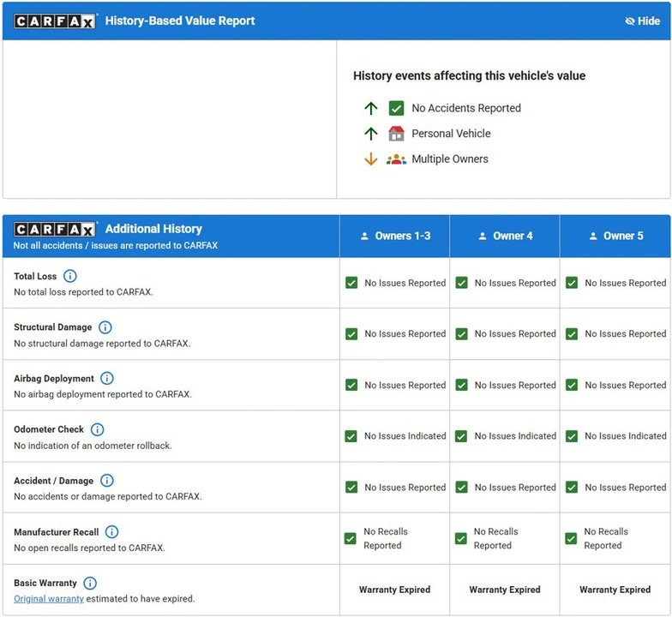The height and width of the screenshot is (617, 672).
Task: Click the orange down arrow beside Multiple Owners
Action: click(370, 159)
